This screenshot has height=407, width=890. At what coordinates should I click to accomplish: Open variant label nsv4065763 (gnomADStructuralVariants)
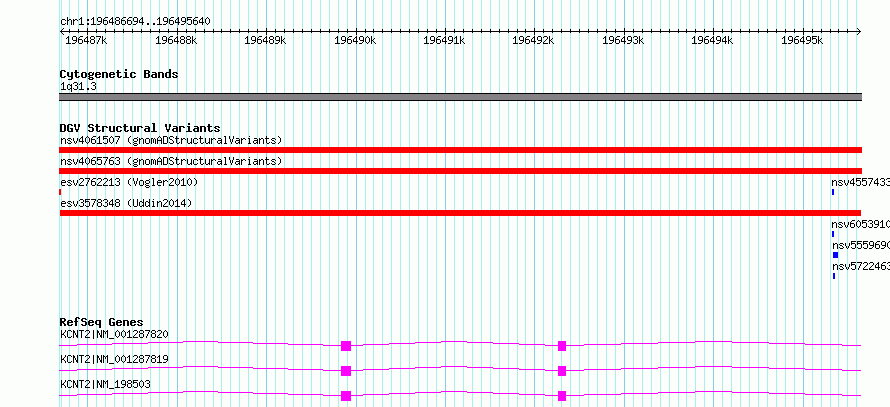[x=171, y=162]
